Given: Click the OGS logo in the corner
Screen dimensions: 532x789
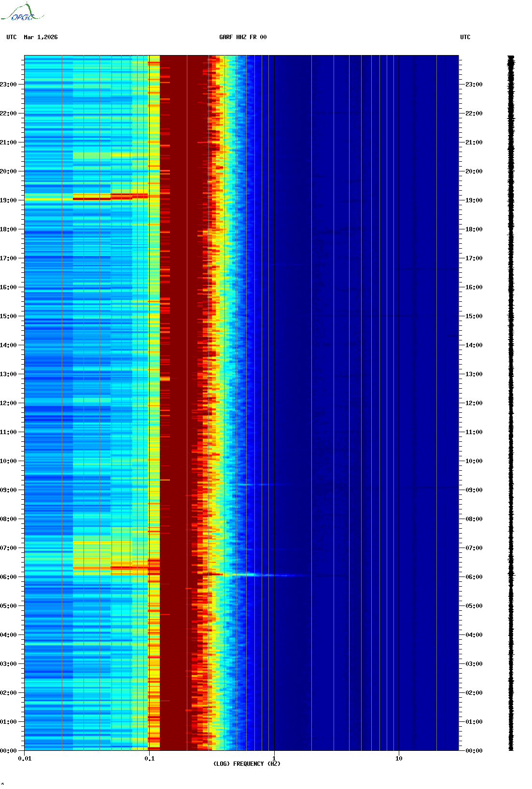Looking at the screenshot, I should [22, 13].
